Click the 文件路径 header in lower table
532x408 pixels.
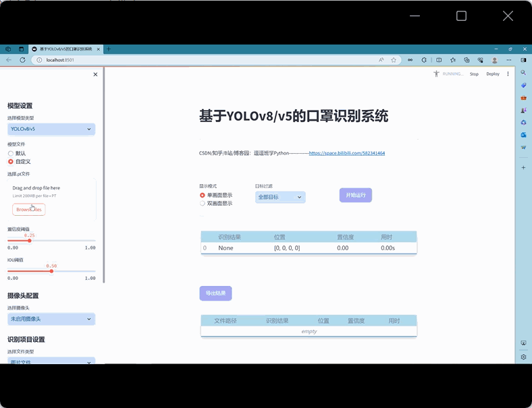225,321
